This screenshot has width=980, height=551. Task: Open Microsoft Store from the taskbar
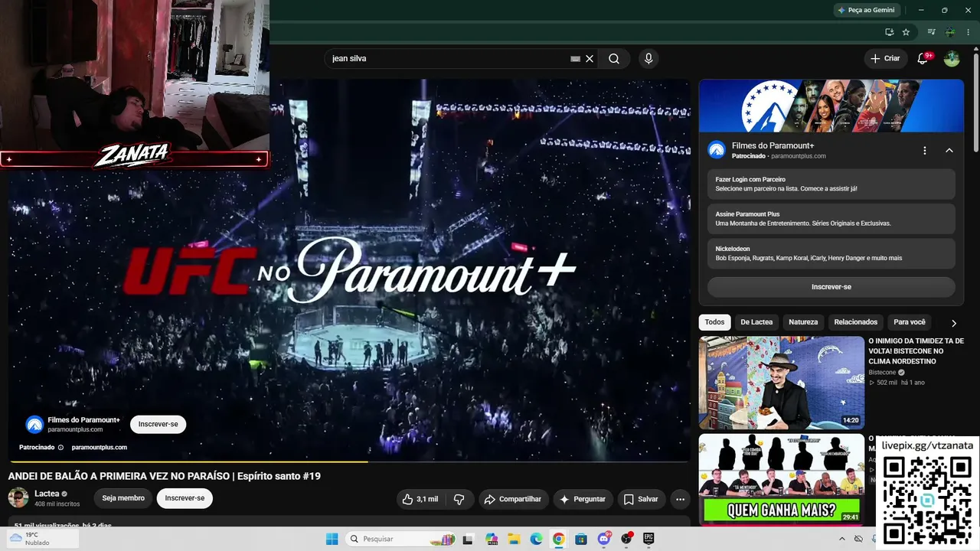(x=581, y=539)
